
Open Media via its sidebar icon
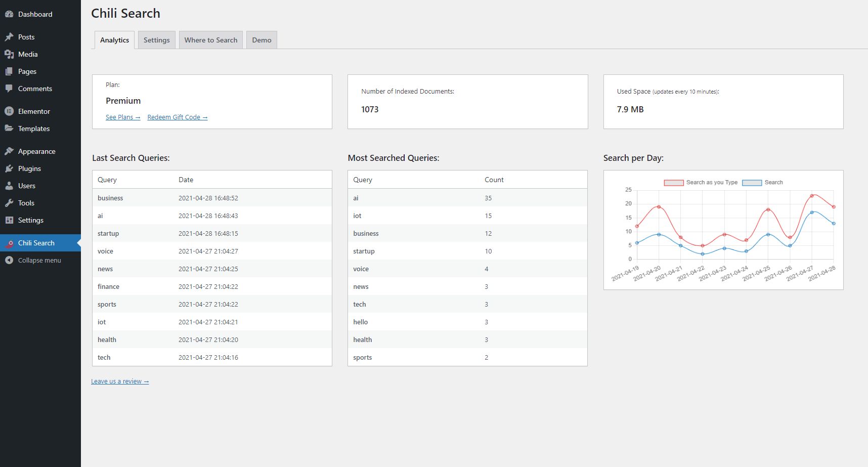[9, 54]
